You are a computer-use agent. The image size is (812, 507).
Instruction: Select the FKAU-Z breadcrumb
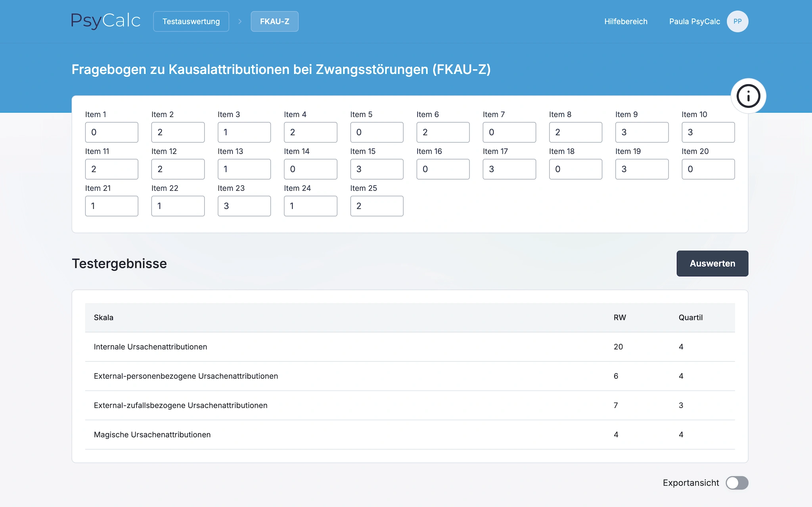click(x=274, y=21)
